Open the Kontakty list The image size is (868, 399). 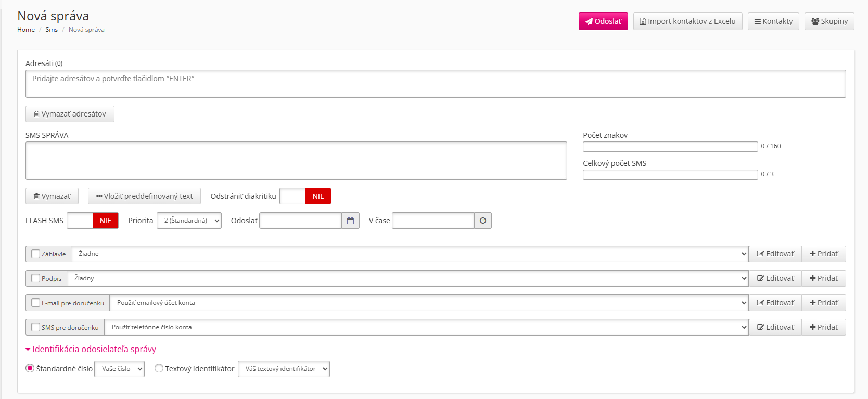tap(773, 21)
